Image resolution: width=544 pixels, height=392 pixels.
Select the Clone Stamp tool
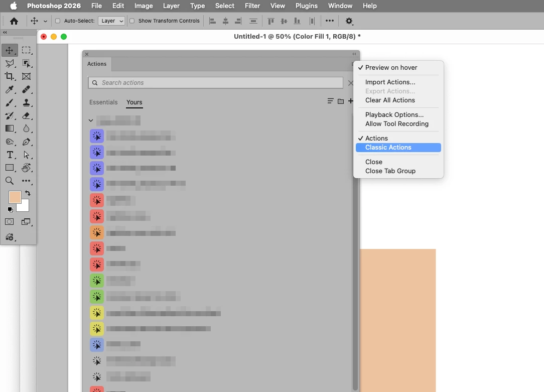point(27,103)
